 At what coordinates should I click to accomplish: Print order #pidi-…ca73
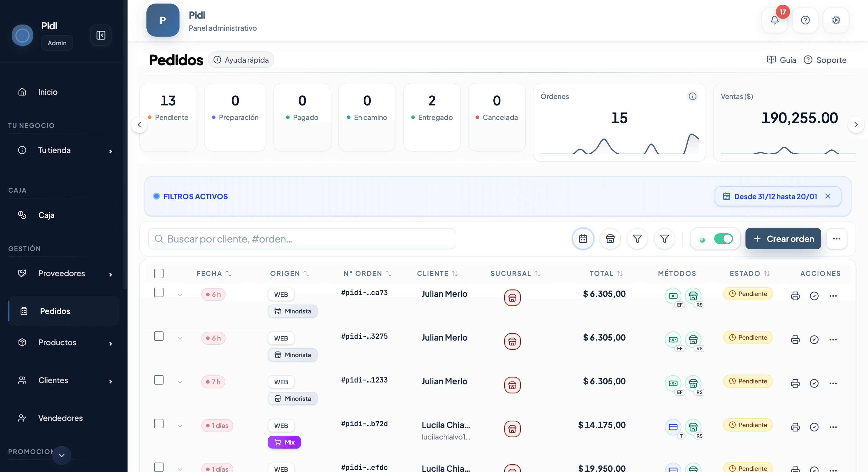pyautogui.click(x=795, y=296)
